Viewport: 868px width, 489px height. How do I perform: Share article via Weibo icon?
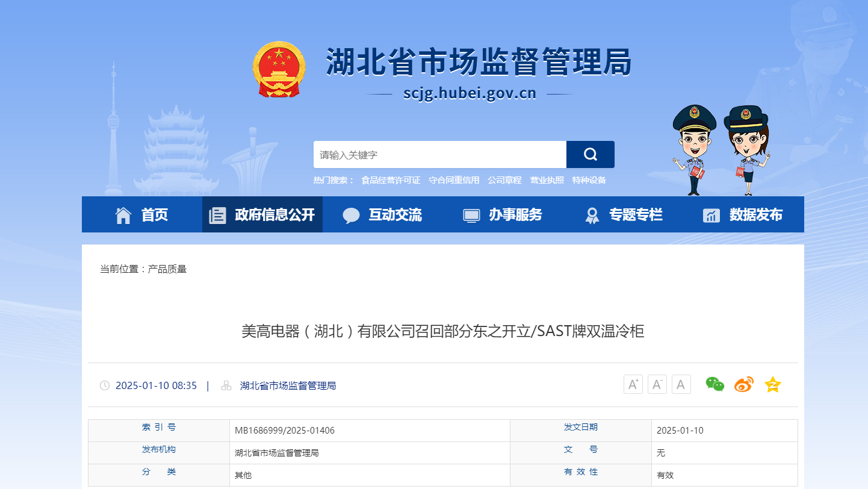743,384
